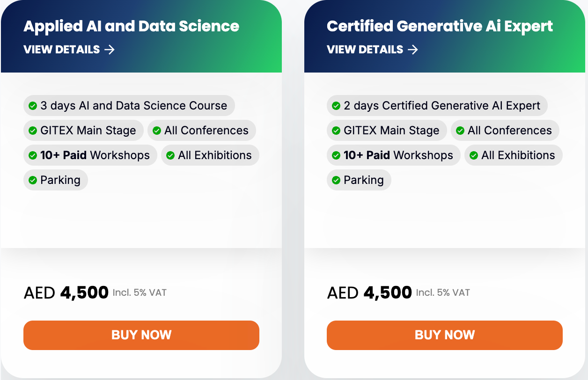This screenshot has width=588, height=380.
Task: Select the Applied AI and Data Science heading
Action: pyautogui.click(x=132, y=26)
